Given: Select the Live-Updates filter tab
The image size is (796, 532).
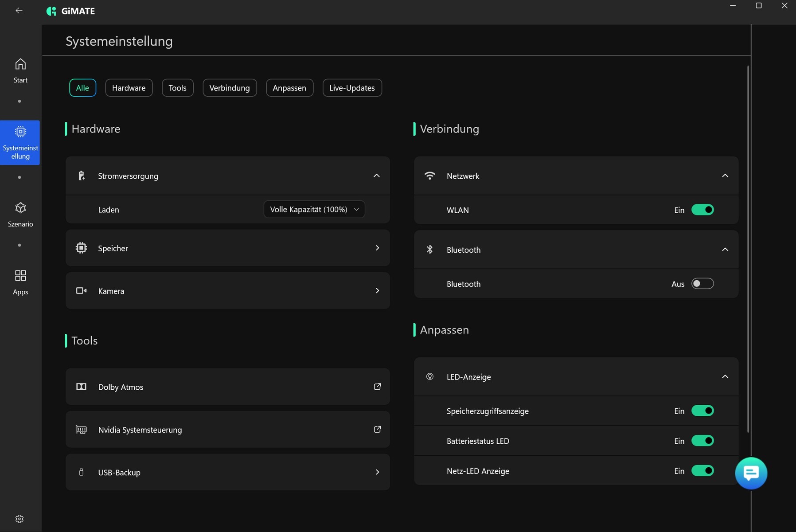Looking at the screenshot, I should click(352, 88).
